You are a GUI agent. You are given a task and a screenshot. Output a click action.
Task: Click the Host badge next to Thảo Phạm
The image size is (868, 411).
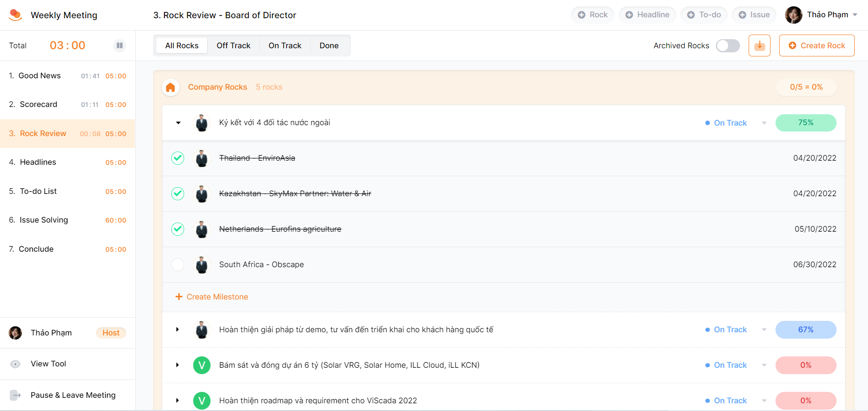click(x=111, y=333)
